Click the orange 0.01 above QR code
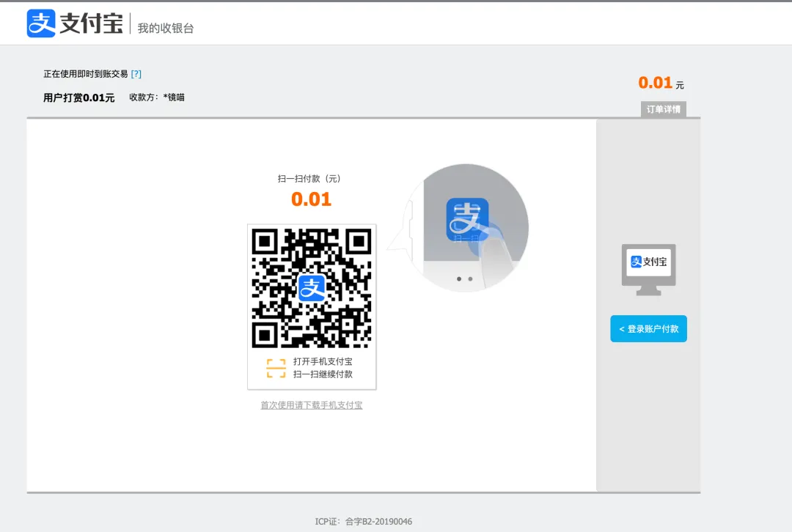Viewport: 792px width, 532px height. (x=311, y=199)
